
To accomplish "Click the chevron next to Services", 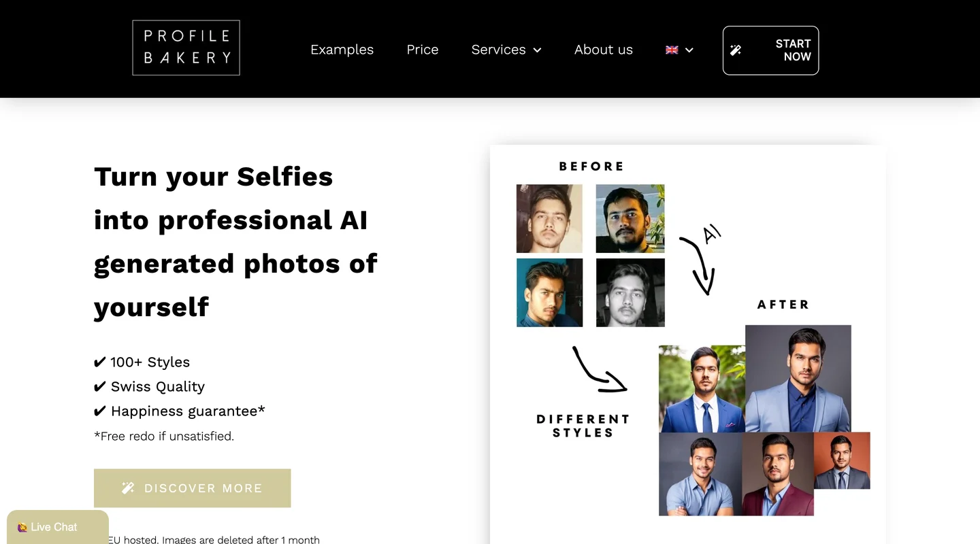I will tap(537, 50).
